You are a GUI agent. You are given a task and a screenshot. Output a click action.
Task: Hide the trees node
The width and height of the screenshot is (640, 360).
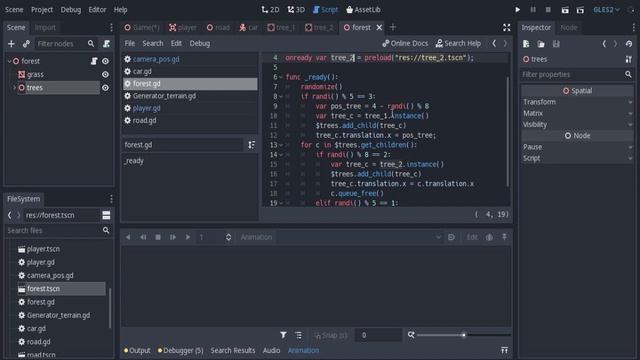tap(105, 88)
